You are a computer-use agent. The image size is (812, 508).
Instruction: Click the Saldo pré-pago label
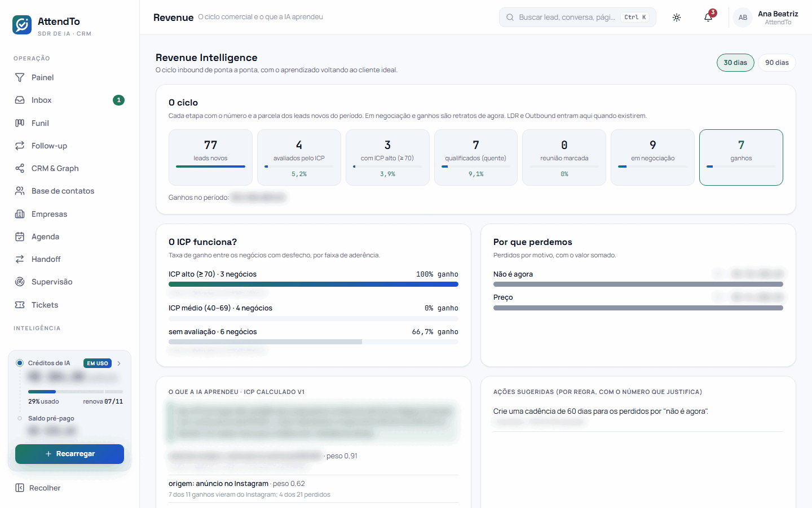(x=51, y=418)
